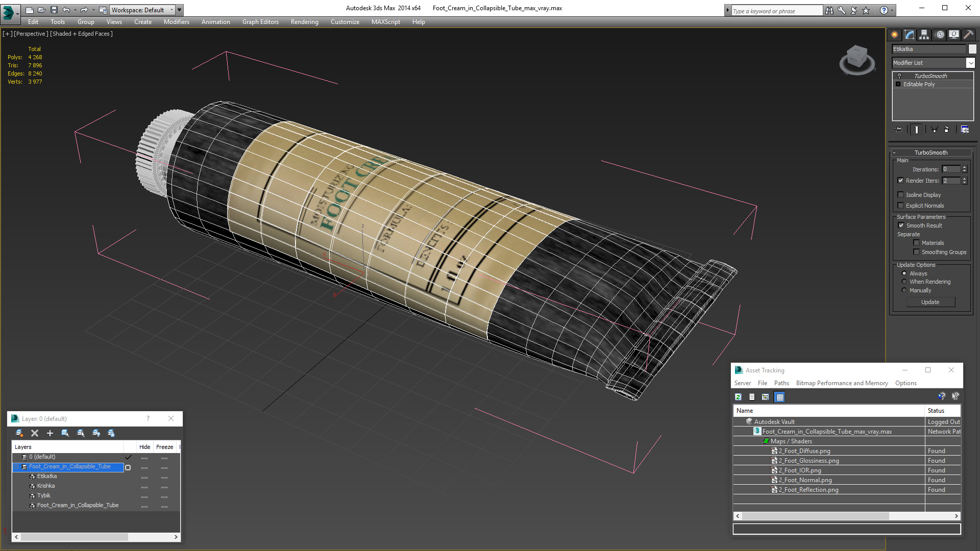Click the Perspective viewport label

coord(31,34)
